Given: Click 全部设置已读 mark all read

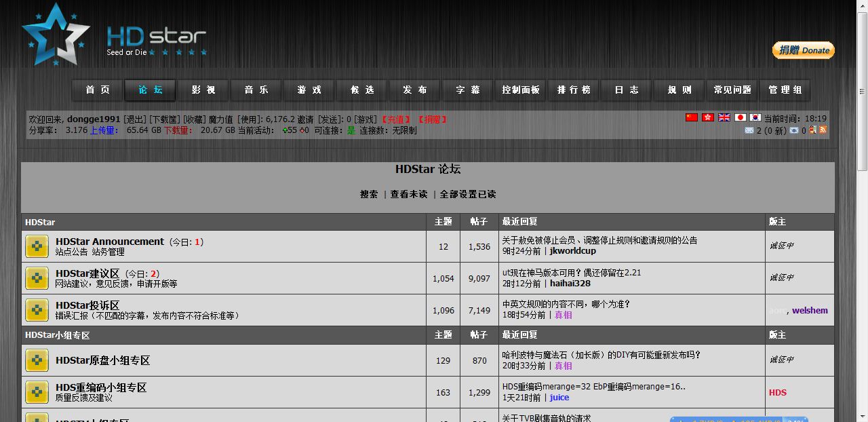Looking at the screenshot, I should 468,194.
